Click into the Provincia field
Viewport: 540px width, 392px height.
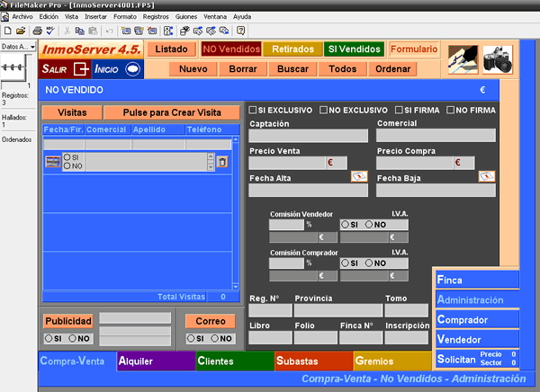(338, 310)
